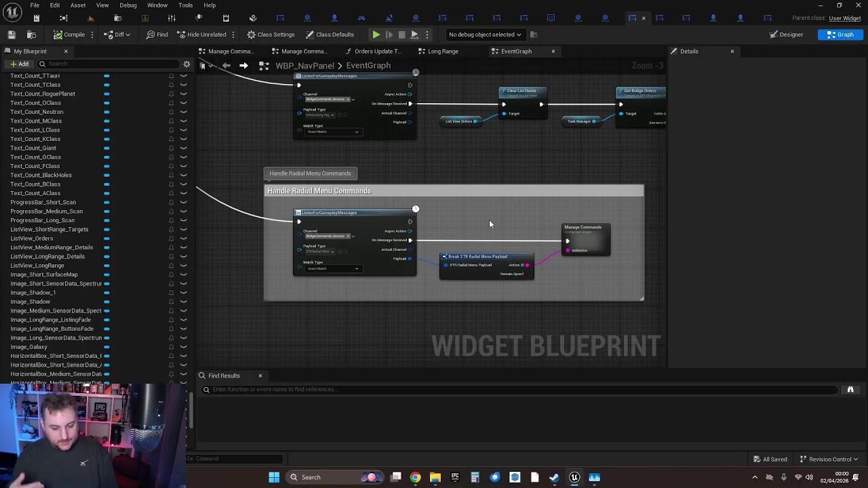This screenshot has height=488, width=868.
Task: Open the Tools menu
Action: click(x=186, y=5)
